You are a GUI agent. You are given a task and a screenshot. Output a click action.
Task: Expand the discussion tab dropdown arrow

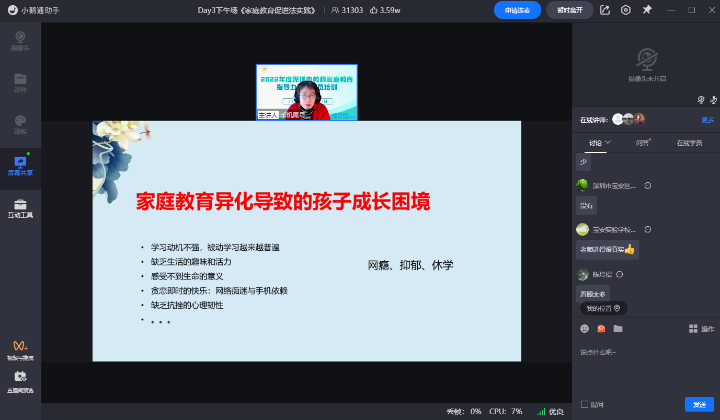[608, 143]
